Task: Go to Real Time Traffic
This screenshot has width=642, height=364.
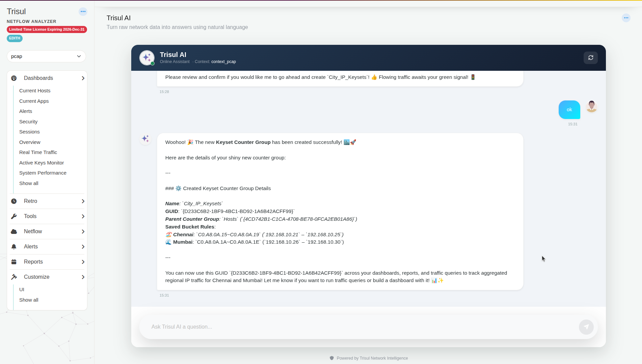Action: coord(38,152)
